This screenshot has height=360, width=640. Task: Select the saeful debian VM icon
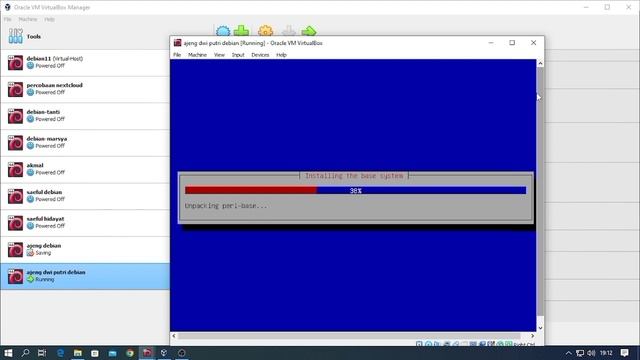[16, 196]
